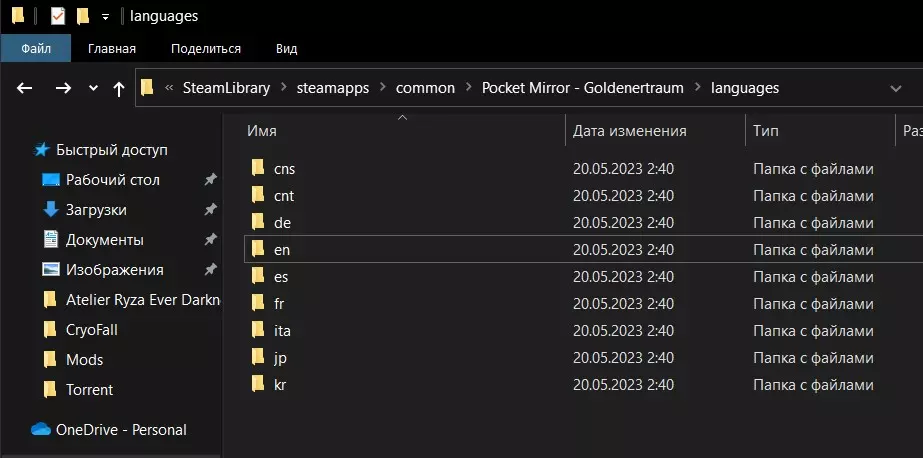Screen dimensions: 923x458
Task: Sort by the Дата изменения column header
Action: (629, 131)
